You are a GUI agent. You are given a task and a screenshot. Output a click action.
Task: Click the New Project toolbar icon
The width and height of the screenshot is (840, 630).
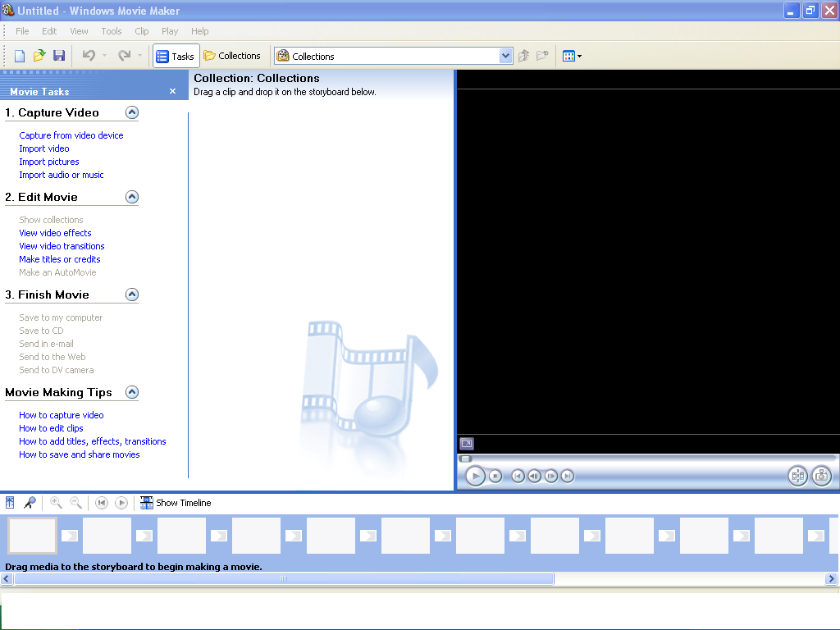point(20,56)
